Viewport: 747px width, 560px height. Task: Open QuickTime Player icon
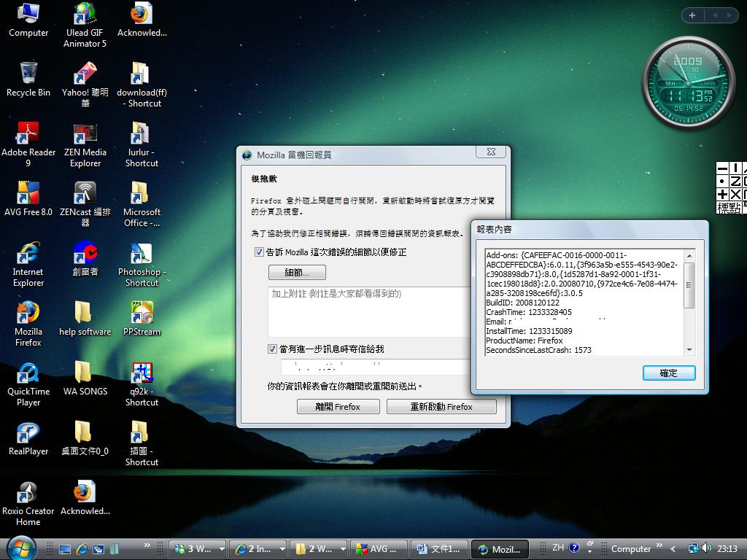click(28, 384)
